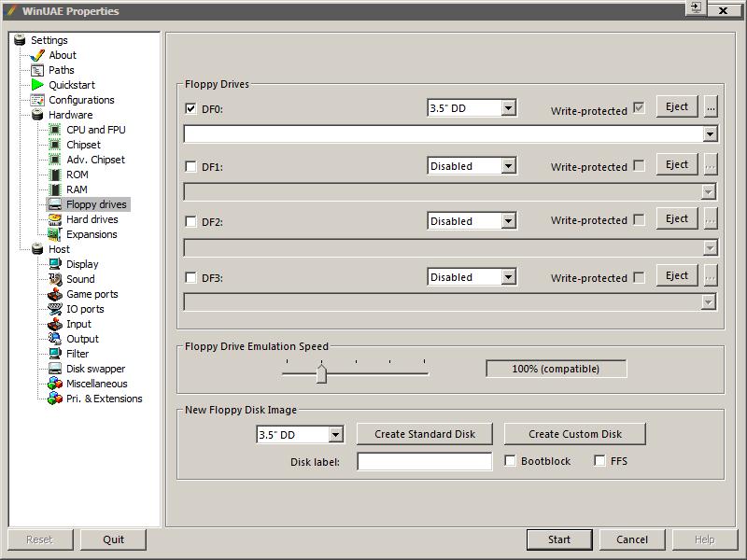Viewport: 747px width, 560px height.
Task: Click the Game ports joystick icon
Action: pyautogui.click(x=55, y=294)
